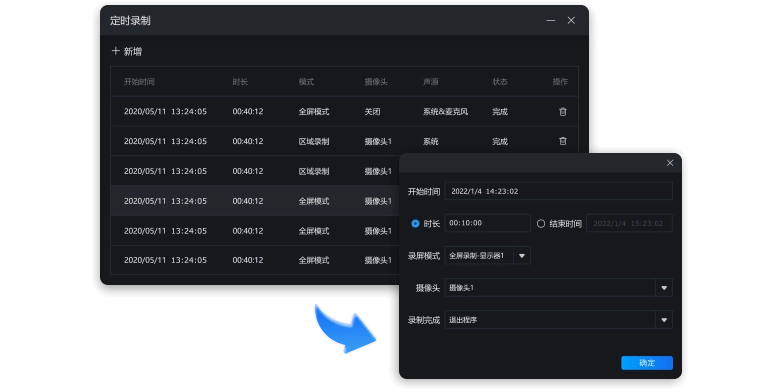Delete the 区域录制 schedule with 系统 source
Screen dimensions: 780x390
coord(563,141)
